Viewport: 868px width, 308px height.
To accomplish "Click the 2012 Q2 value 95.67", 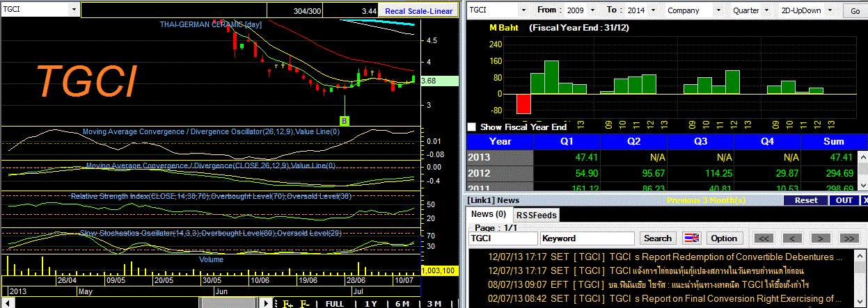I will [654, 172].
